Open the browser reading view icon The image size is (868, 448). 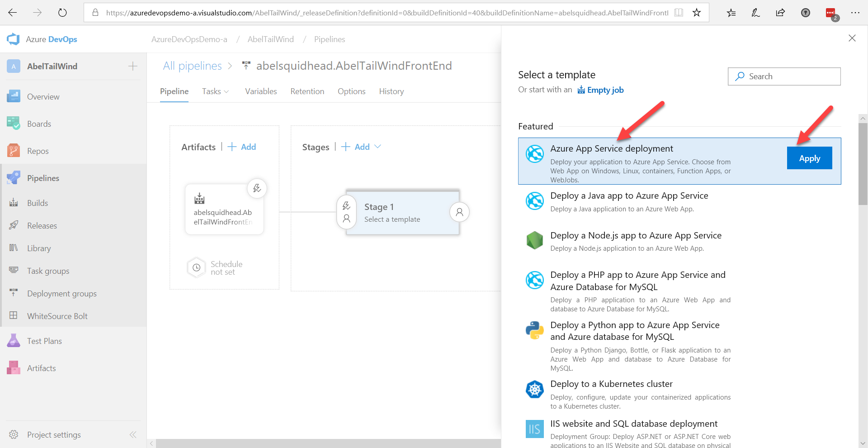[679, 13]
